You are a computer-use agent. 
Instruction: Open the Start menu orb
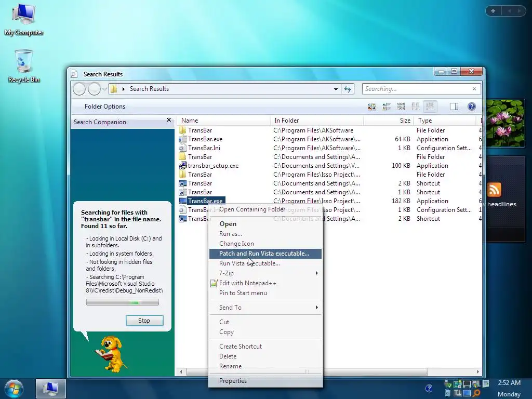tap(14, 389)
